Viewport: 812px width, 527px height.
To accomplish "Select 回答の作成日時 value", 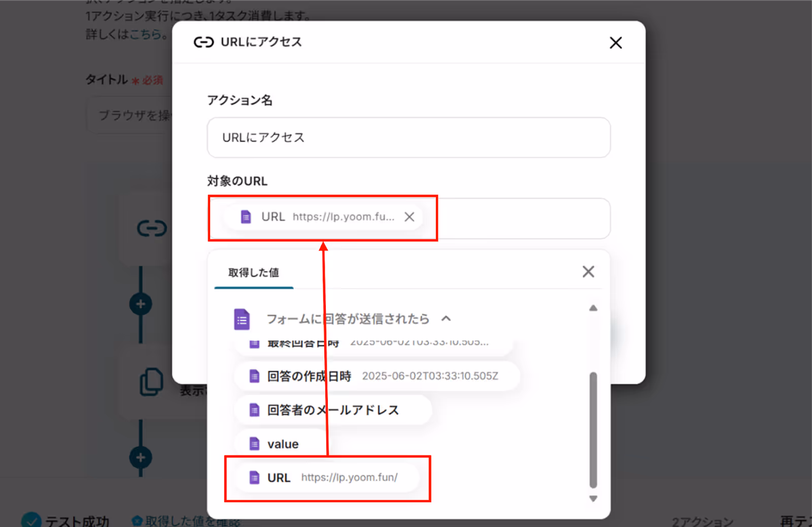I will tap(377, 376).
